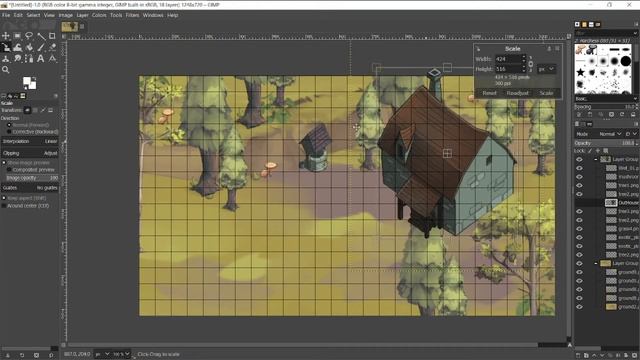Select the active Scale transform tool
This screenshot has height=360, width=640.
pos(6,47)
